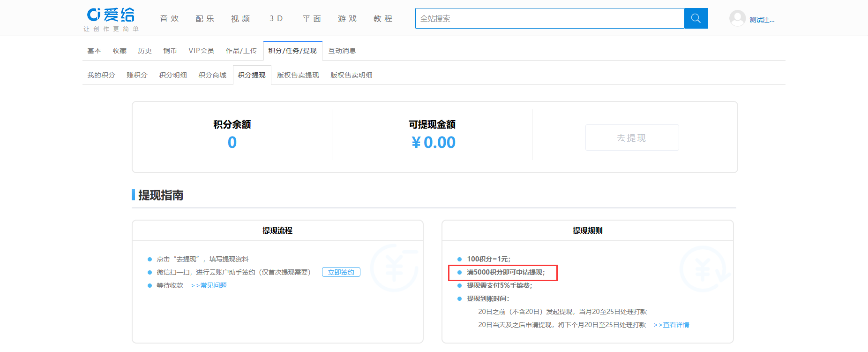Click the 提现规则 panel header
The height and width of the screenshot is (352, 868).
tap(588, 230)
